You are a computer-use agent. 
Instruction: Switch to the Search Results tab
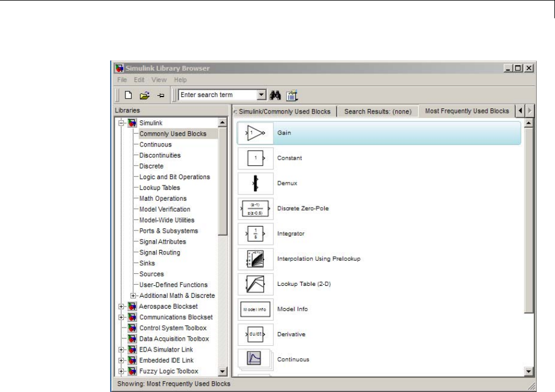tap(377, 112)
